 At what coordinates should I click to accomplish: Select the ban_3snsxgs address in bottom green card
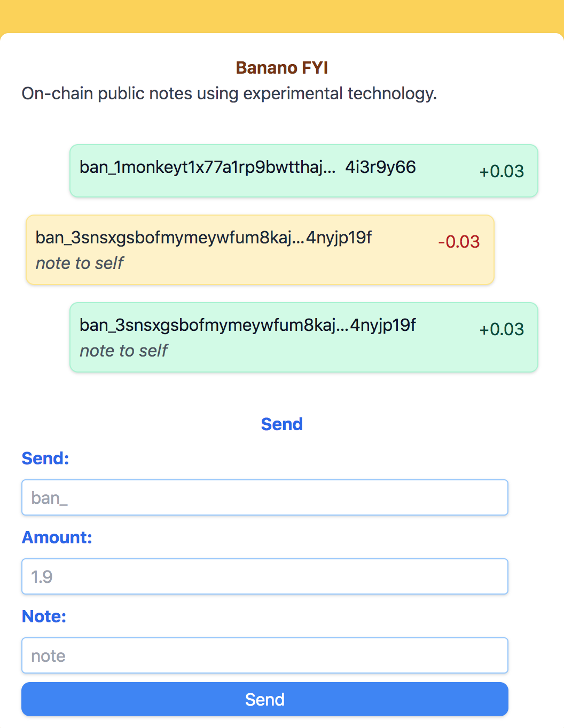coord(248,325)
